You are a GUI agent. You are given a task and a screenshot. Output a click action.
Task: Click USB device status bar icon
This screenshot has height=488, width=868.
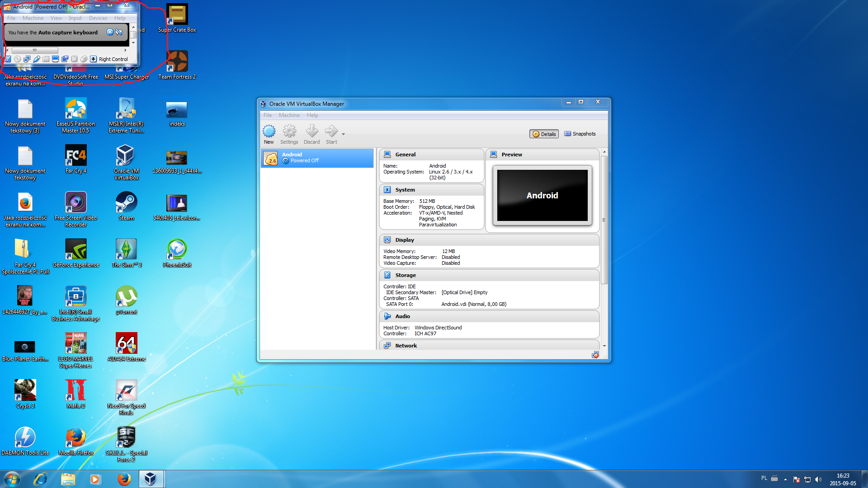click(x=37, y=59)
